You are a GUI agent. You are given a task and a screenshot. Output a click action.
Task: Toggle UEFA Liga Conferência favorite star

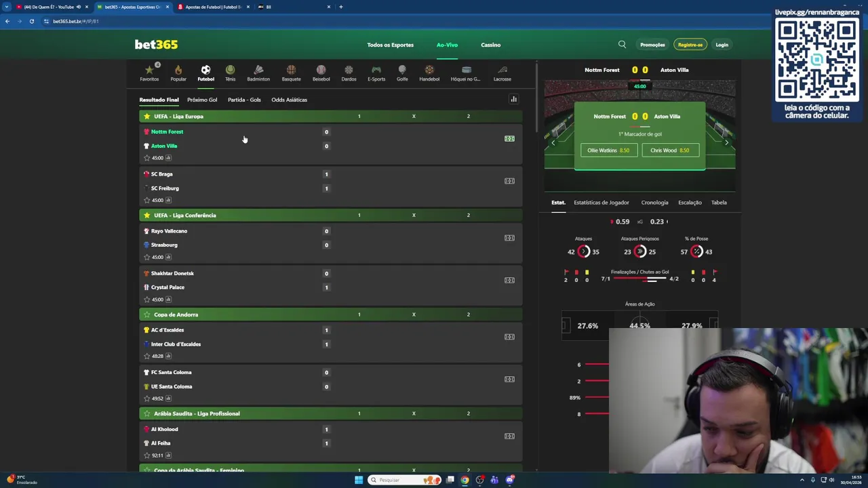(x=146, y=216)
